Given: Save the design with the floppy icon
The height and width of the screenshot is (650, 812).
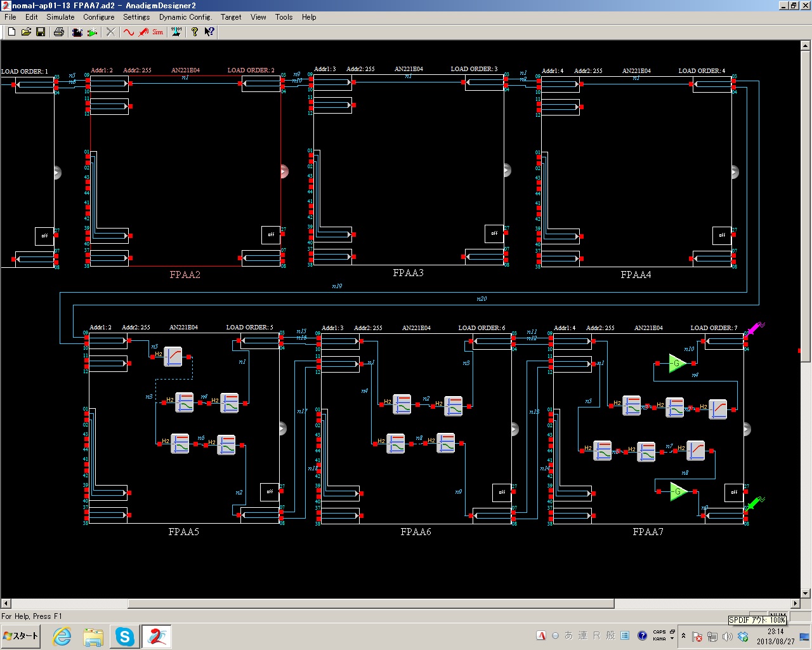Looking at the screenshot, I should (41, 32).
